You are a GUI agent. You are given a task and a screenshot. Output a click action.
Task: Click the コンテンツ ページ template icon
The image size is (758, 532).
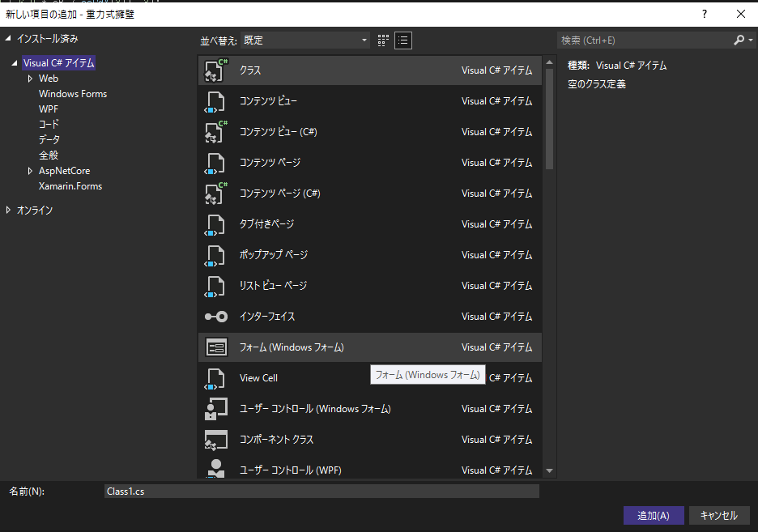point(215,163)
